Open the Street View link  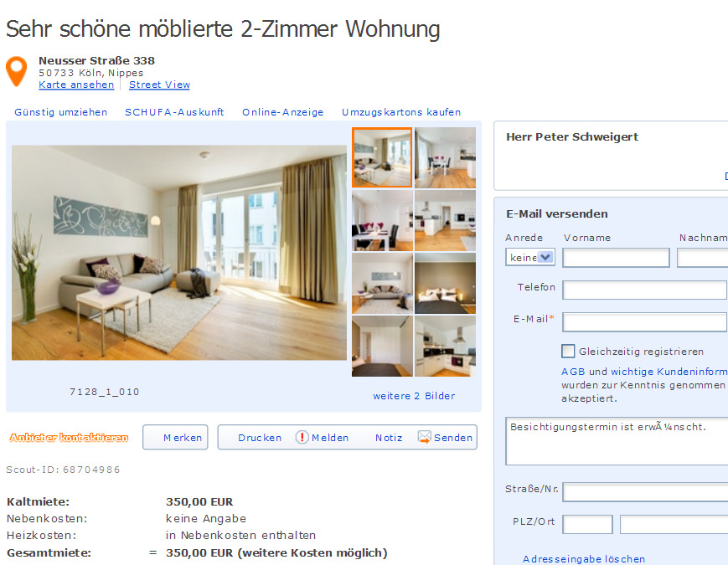coord(159,85)
